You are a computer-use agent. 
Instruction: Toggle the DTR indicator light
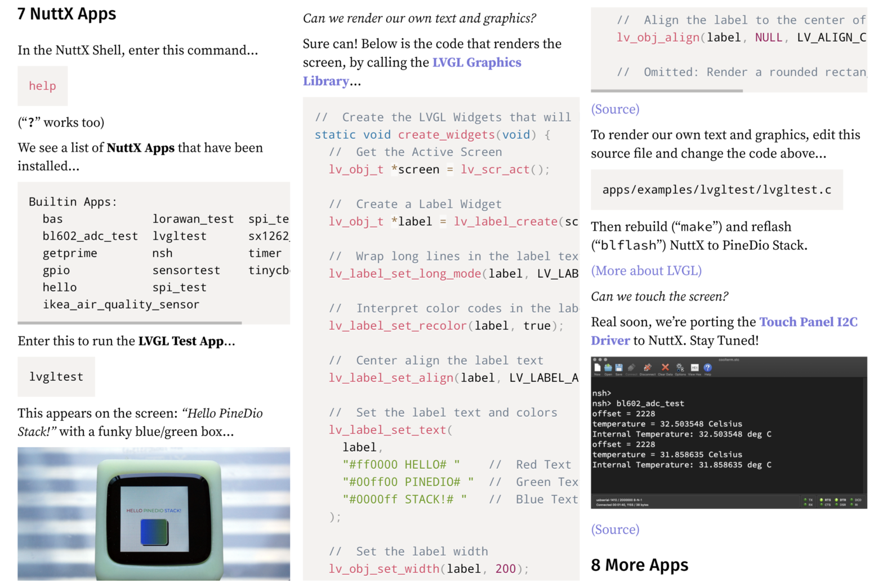pyautogui.click(x=837, y=500)
